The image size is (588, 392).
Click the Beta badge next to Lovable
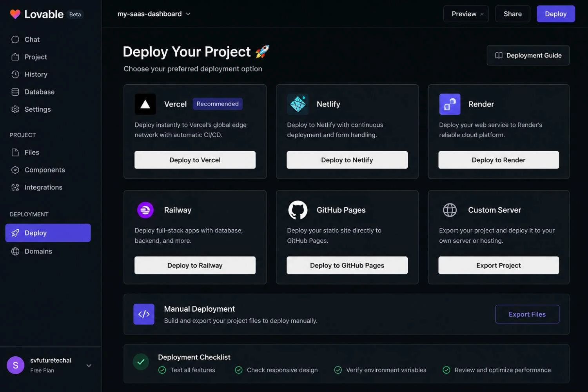[x=75, y=15]
